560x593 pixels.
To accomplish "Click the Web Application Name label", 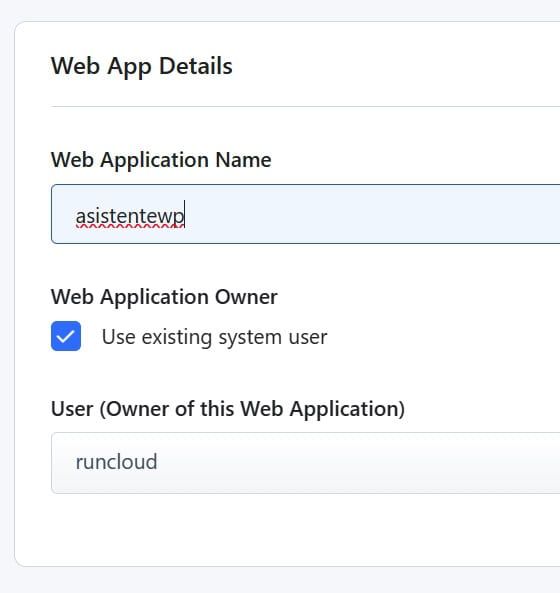I will pyautogui.click(x=161, y=160).
